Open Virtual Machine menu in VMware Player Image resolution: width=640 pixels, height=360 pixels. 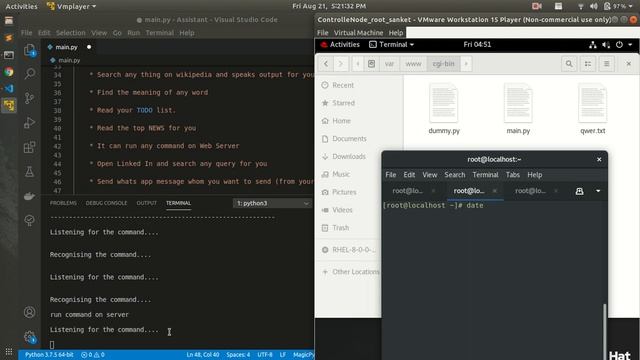click(x=358, y=33)
